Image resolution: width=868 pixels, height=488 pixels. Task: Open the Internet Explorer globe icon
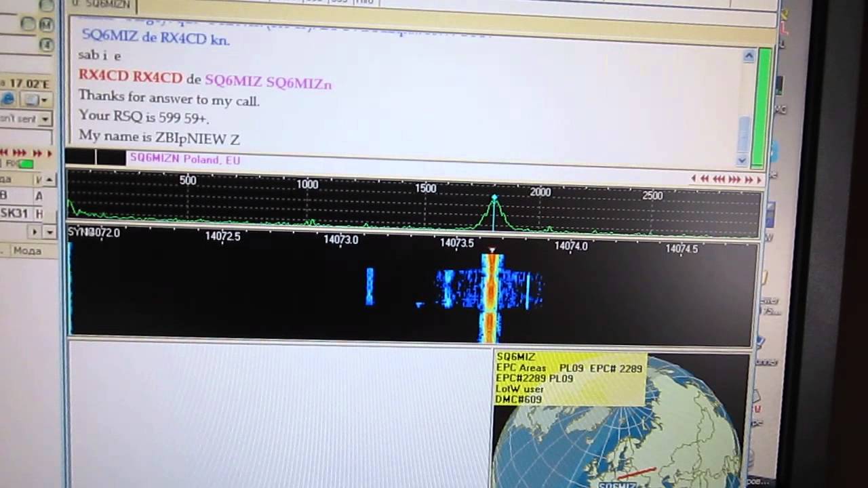point(8,99)
